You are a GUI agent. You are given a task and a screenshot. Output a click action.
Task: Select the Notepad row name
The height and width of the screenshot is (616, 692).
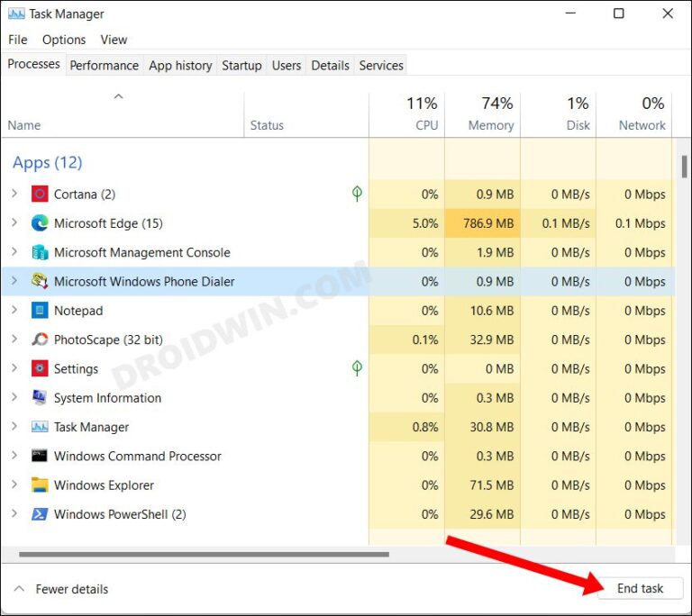pos(78,311)
